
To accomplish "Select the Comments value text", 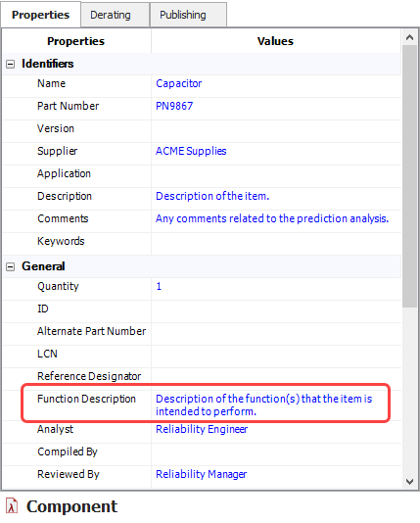I will point(272,218).
